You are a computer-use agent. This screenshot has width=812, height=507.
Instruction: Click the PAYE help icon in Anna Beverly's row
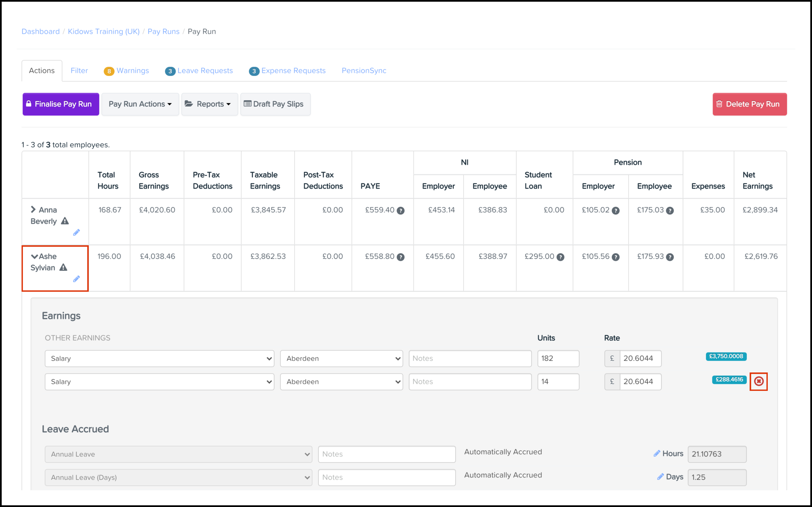[x=400, y=210]
